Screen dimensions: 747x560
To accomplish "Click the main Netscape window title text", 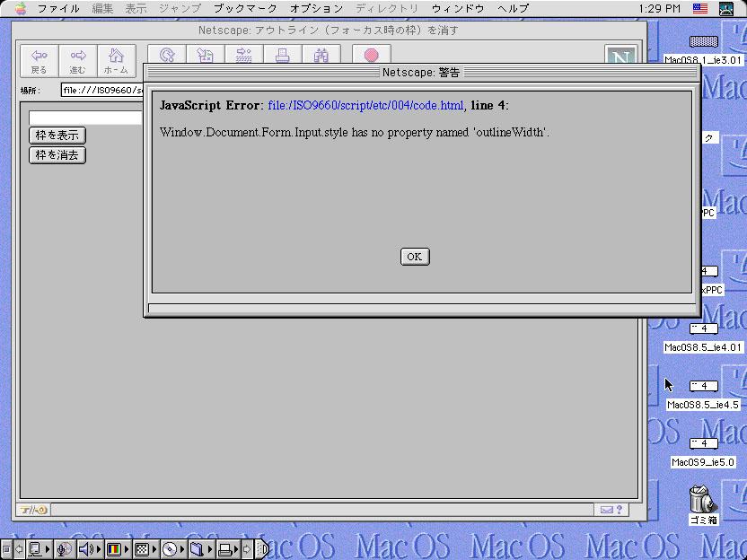I will click(329, 30).
